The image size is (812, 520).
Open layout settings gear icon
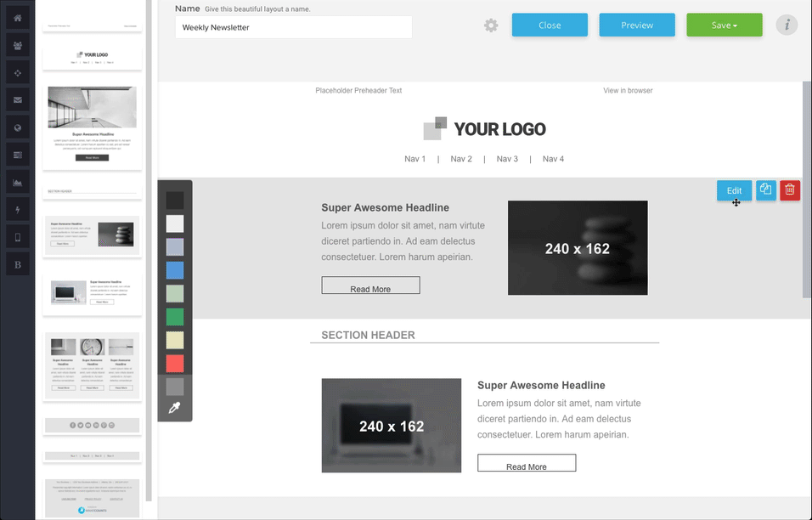[491, 25]
